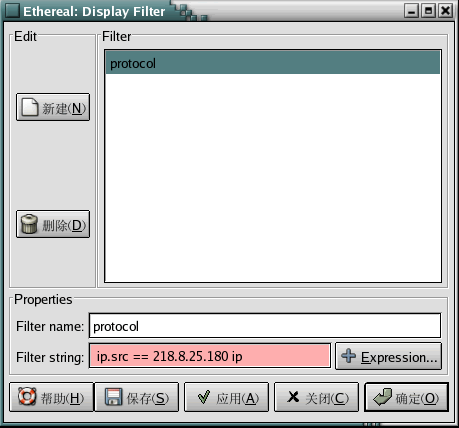Confirm the dialog with 确定(O)
This screenshot has width=459, height=428.
406,397
